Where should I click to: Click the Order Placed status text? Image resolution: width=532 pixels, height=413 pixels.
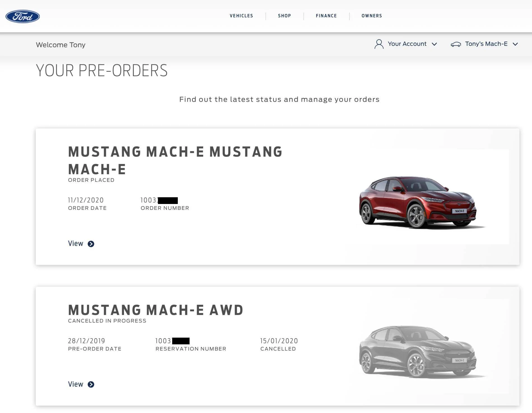[91, 180]
